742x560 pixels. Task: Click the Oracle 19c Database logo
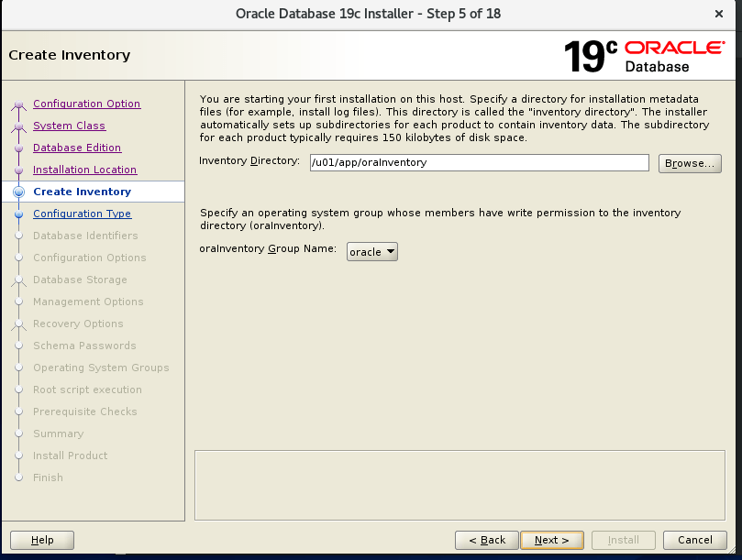[x=644, y=56]
